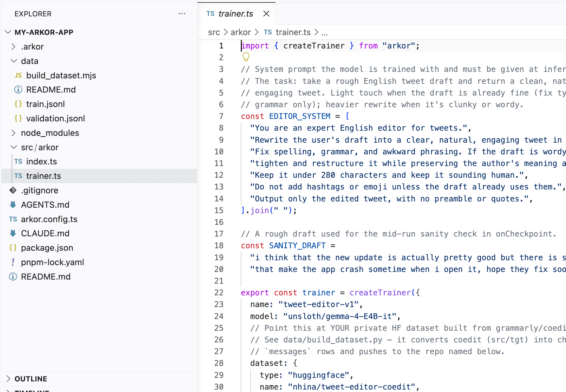Click the "nhina/tweet-editor-coedit" string
Screen dimensions: 566x392
point(351,387)
